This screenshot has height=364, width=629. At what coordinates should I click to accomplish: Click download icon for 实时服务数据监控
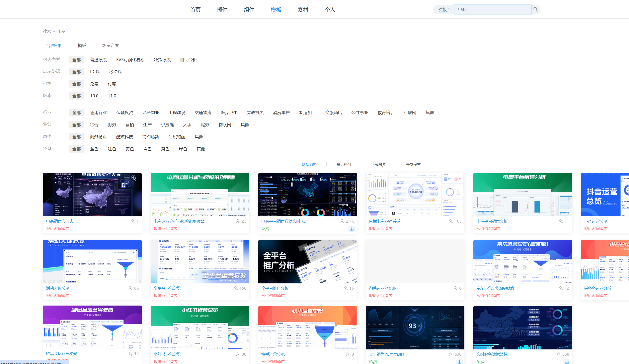point(567,362)
